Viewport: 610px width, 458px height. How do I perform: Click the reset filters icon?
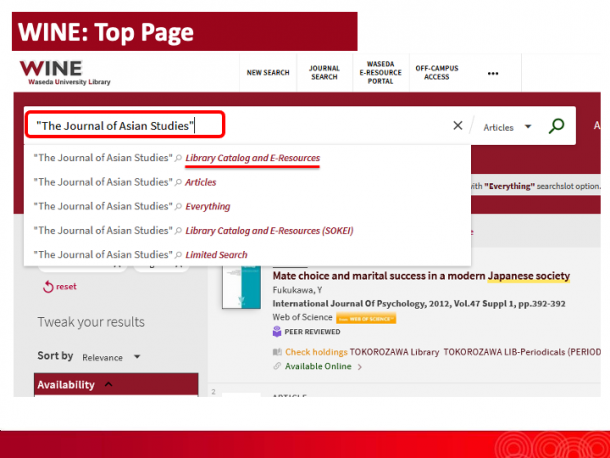48,287
